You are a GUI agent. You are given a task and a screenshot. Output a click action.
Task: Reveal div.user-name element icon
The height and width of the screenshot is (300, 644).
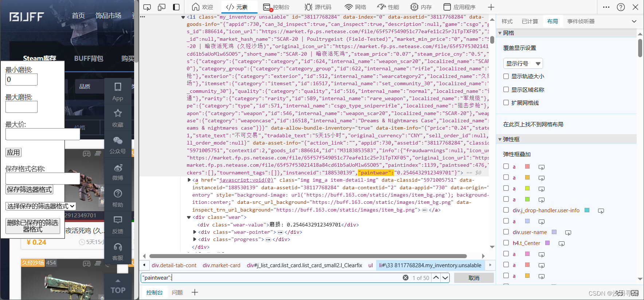tap(568, 233)
